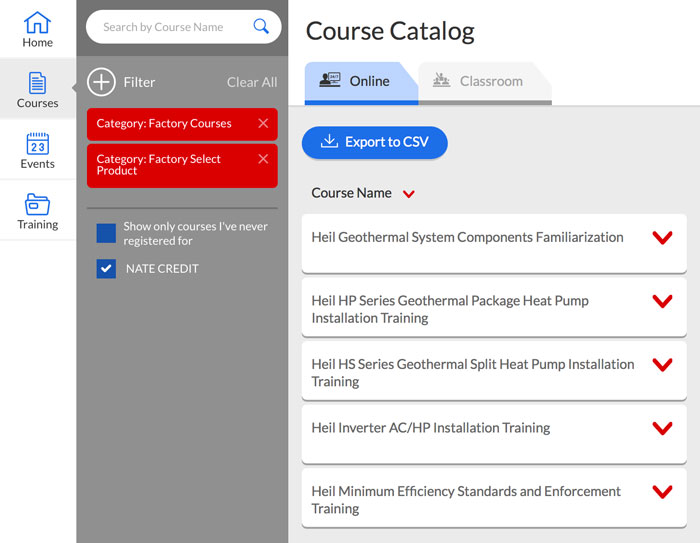Image resolution: width=700 pixels, height=543 pixels.
Task: Open Heil HP Series Geothermal Package course title
Action: [x=450, y=309]
